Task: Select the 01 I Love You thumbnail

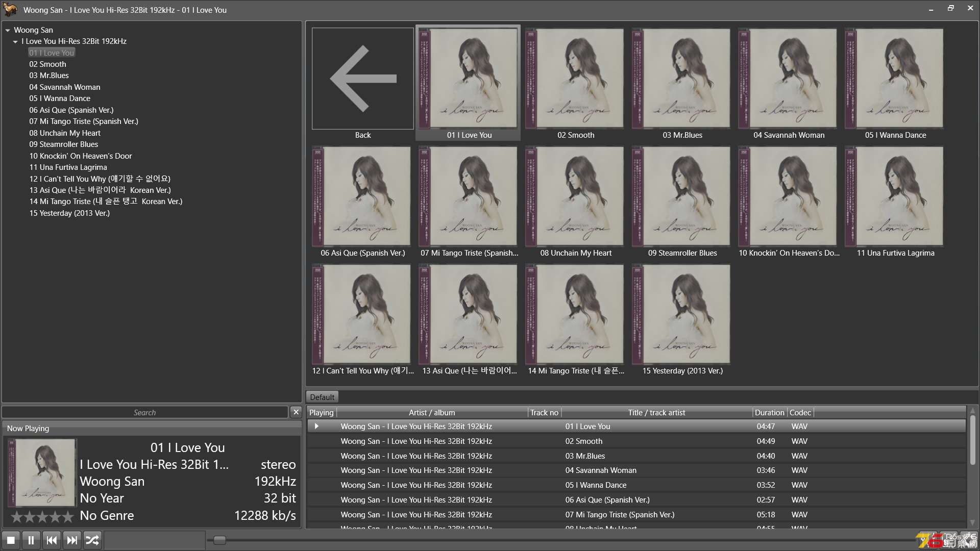Action: tap(469, 83)
